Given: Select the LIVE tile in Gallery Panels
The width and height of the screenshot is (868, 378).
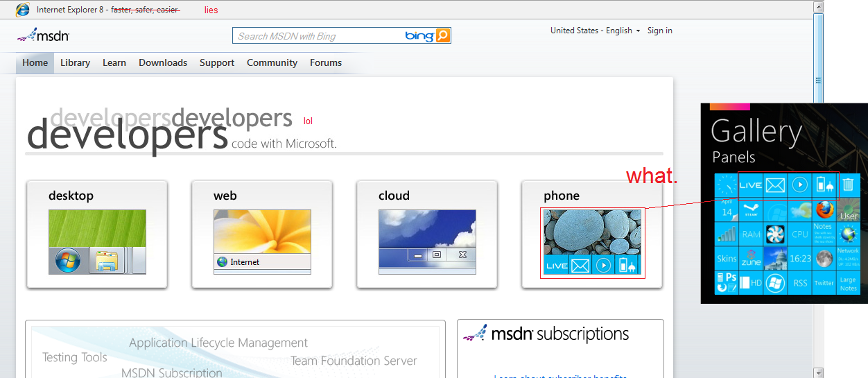Looking at the screenshot, I should [751, 185].
